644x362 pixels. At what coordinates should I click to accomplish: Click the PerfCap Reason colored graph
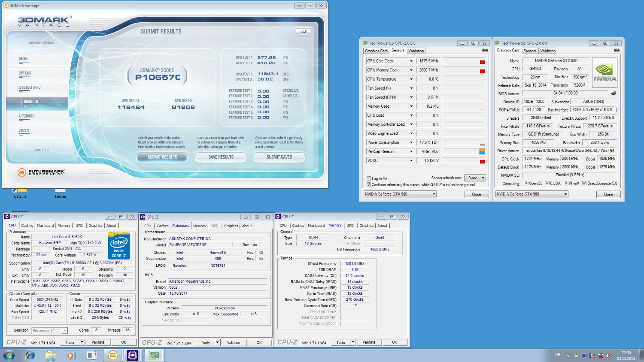464,151
